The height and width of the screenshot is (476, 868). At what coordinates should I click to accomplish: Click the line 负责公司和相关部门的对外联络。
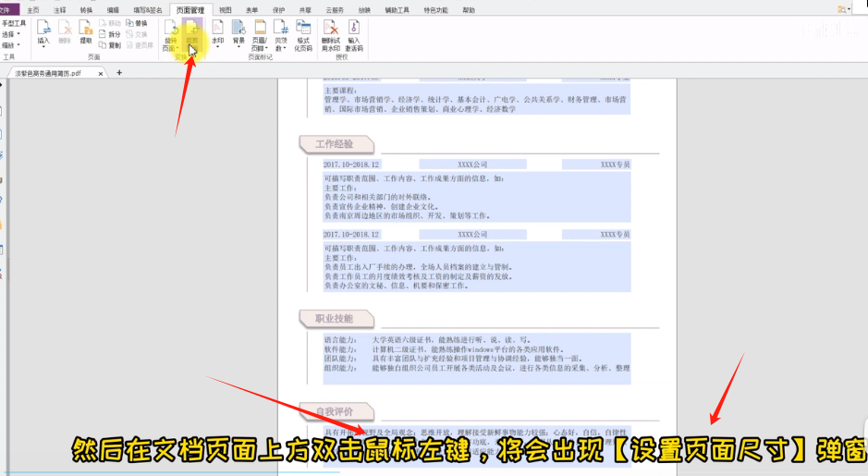click(x=377, y=197)
